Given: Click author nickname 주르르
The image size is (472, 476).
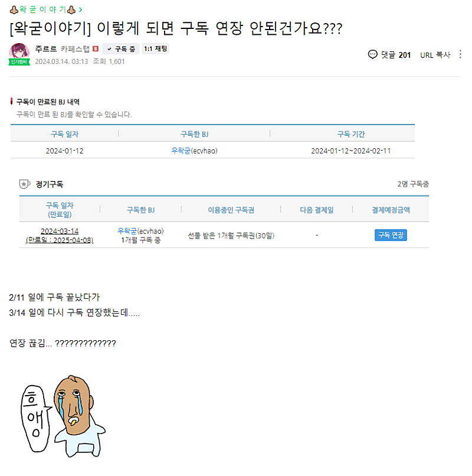Looking at the screenshot, I should [x=46, y=48].
